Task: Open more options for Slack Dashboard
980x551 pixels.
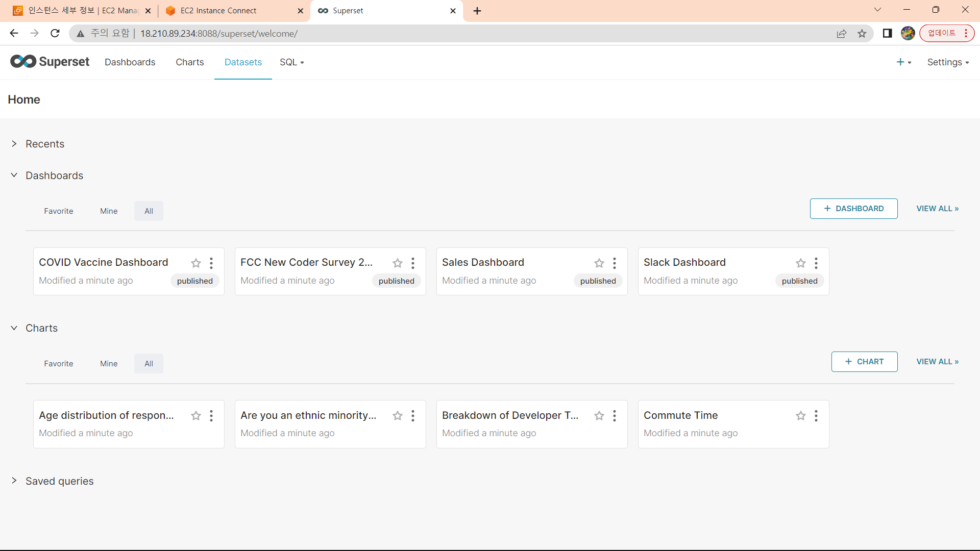Action: point(816,263)
